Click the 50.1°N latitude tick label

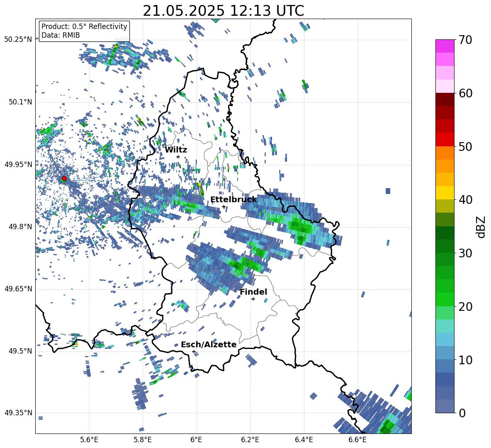click(x=20, y=102)
